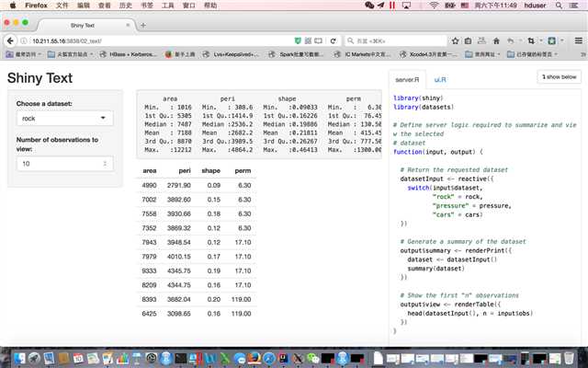Open the Xcode4.3 bookmark
Screen dimensions: 588x368
click(x=429, y=54)
